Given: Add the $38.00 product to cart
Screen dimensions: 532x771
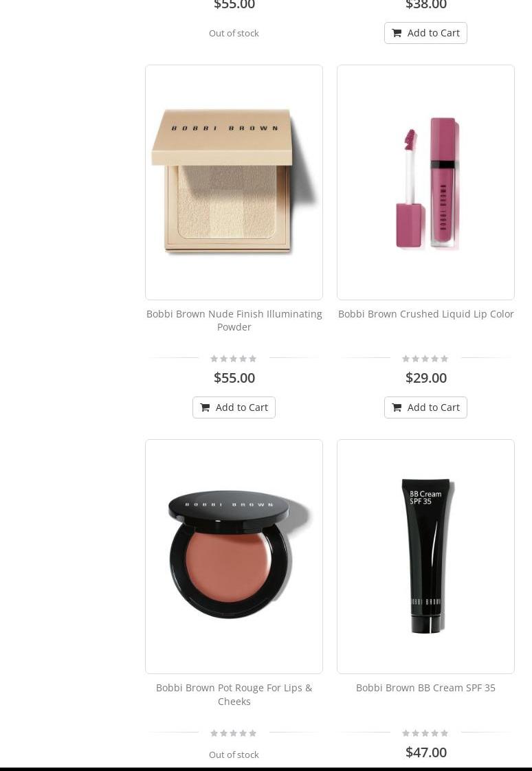Looking at the screenshot, I should [425, 33].
